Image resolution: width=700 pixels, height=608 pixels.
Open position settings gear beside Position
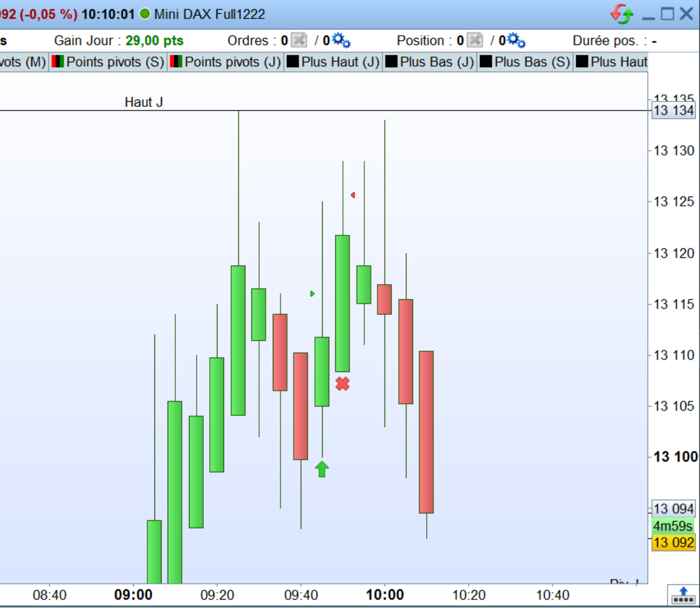point(516,41)
